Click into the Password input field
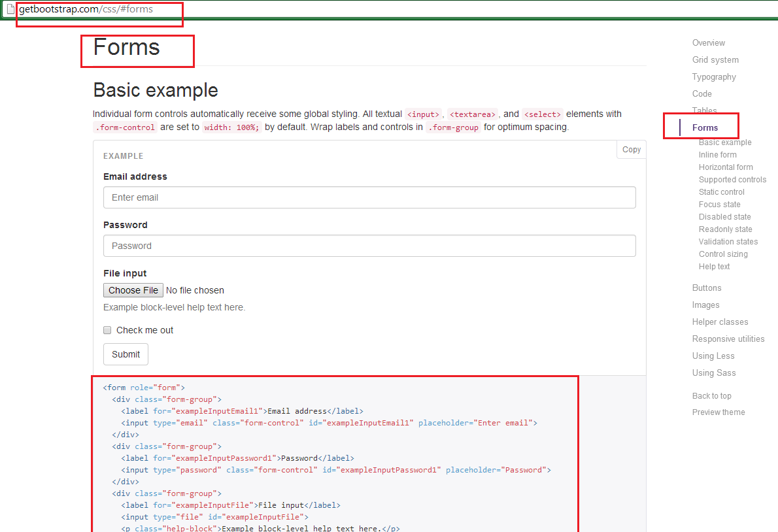 pyautogui.click(x=369, y=246)
